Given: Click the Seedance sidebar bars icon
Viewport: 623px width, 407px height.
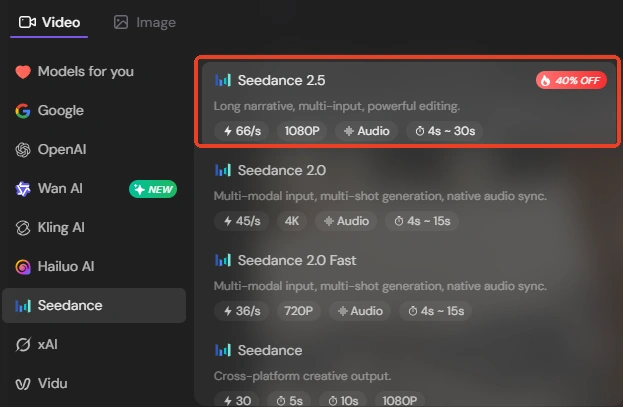Looking at the screenshot, I should 23,306.
